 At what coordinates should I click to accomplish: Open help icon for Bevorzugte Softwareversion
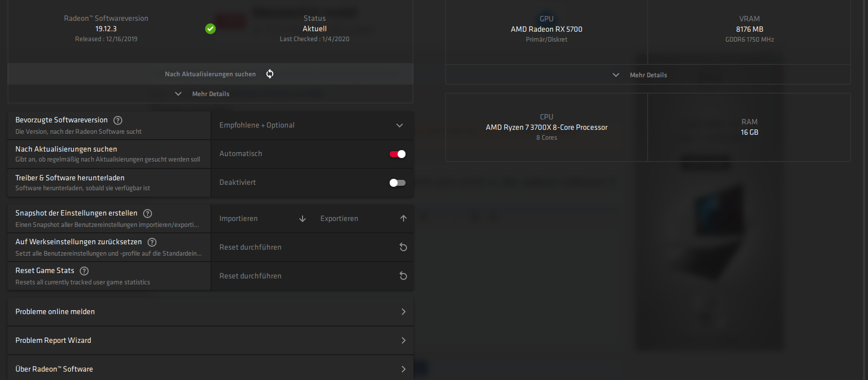pos(118,120)
